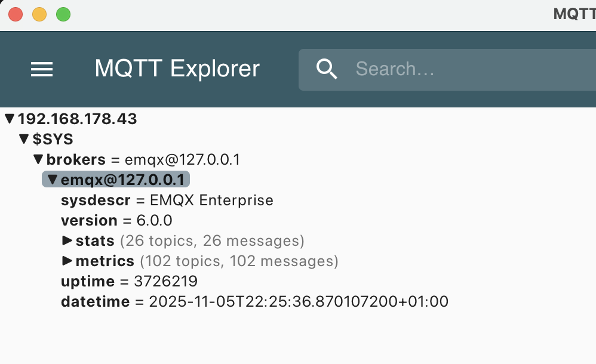Click the magnifying glass search icon
The image size is (596, 364).
pos(327,69)
